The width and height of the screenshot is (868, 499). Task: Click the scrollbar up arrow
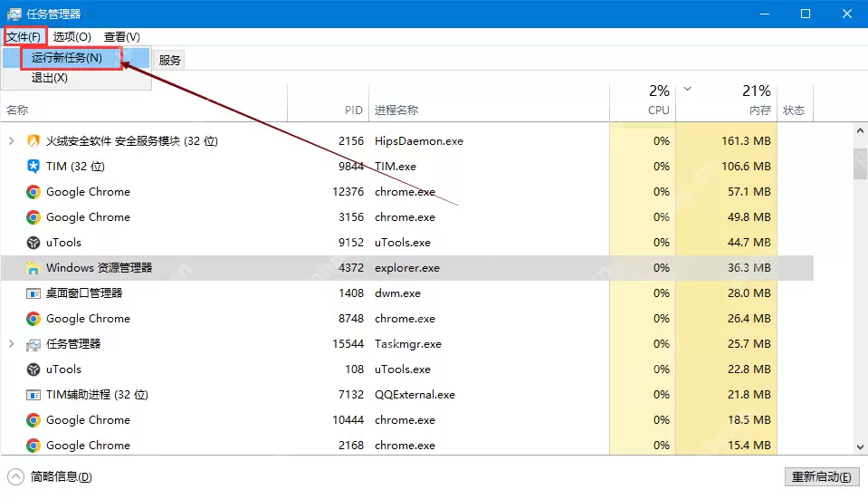tap(860, 131)
